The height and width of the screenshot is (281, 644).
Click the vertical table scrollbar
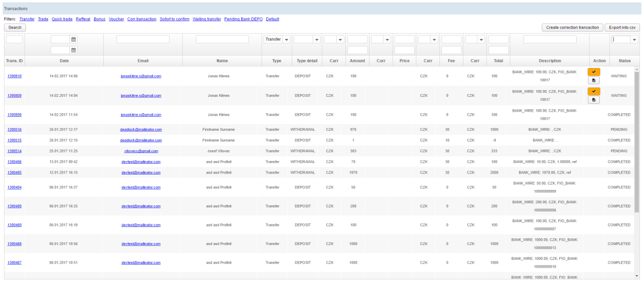pos(637,142)
